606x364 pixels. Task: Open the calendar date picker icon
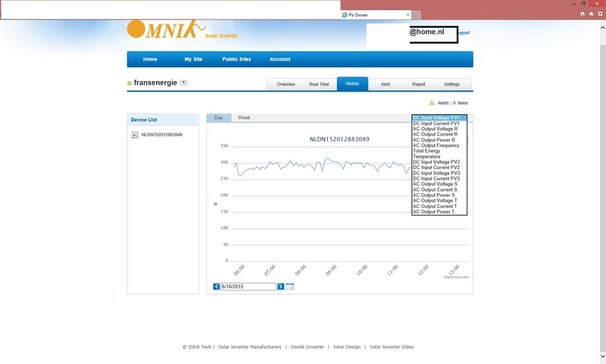290,287
